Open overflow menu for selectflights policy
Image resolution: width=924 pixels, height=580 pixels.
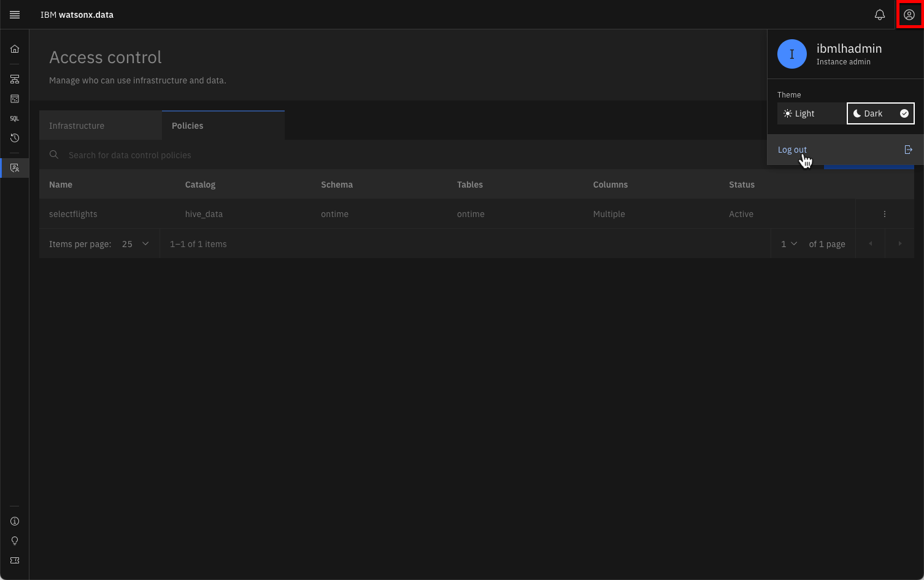tap(885, 214)
